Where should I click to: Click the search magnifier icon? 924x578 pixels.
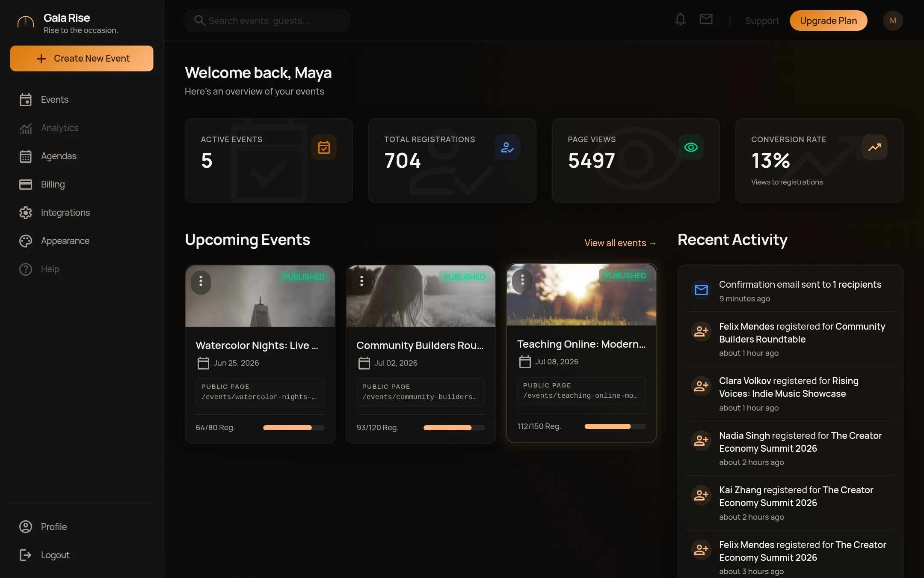[200, 21]
